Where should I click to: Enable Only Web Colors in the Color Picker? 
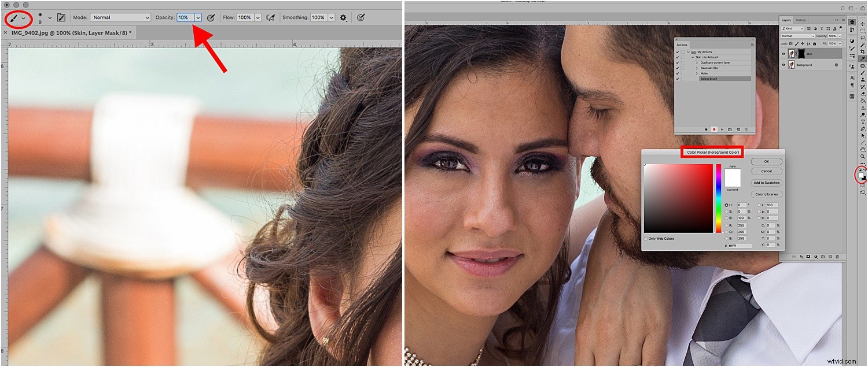[646, 239]
